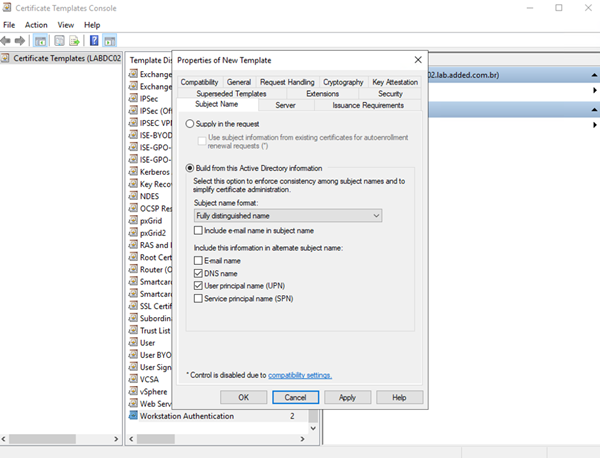Click the Help toolbar icon
This screenshot has height=458, width=600.
[x=93, y=41]
